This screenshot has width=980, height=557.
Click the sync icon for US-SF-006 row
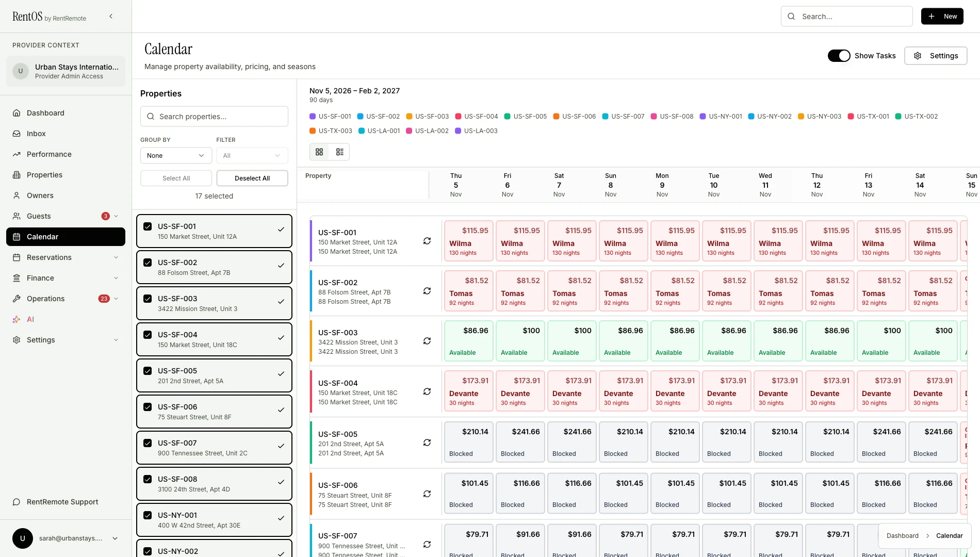point(427,494)
